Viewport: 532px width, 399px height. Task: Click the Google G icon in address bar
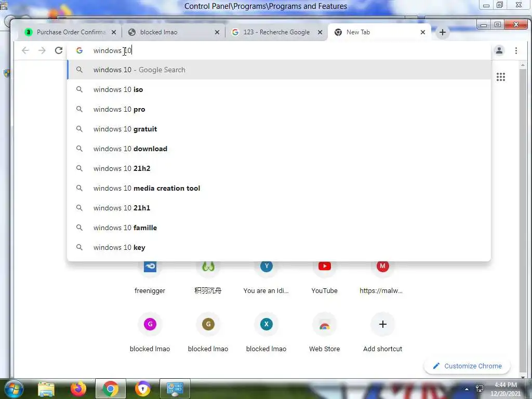point(79,50)
